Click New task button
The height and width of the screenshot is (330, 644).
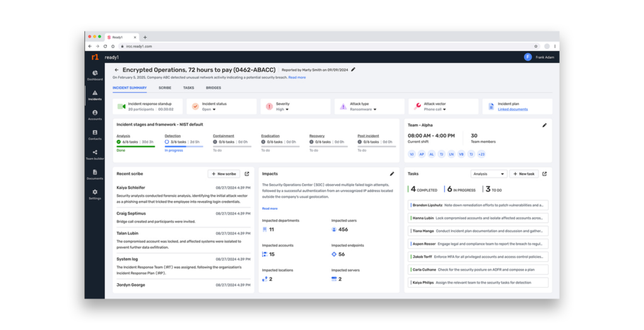[524, 174]
